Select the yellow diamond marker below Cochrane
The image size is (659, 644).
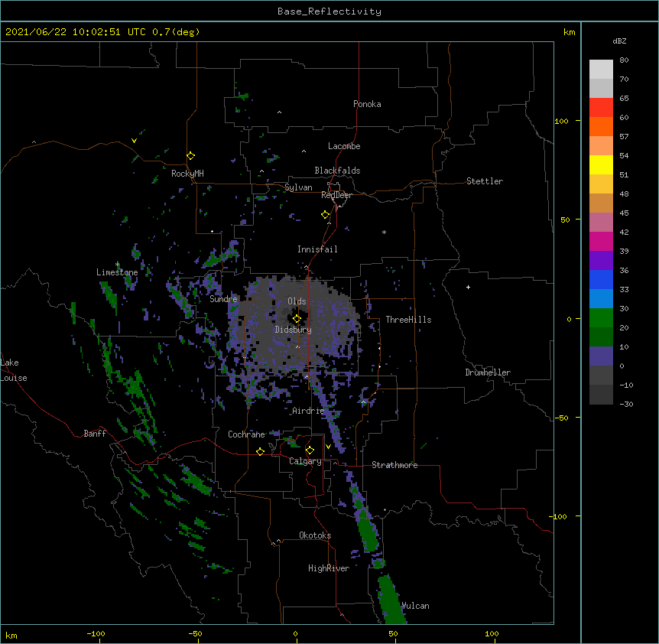pyautogui.click(x=260, y=451)
